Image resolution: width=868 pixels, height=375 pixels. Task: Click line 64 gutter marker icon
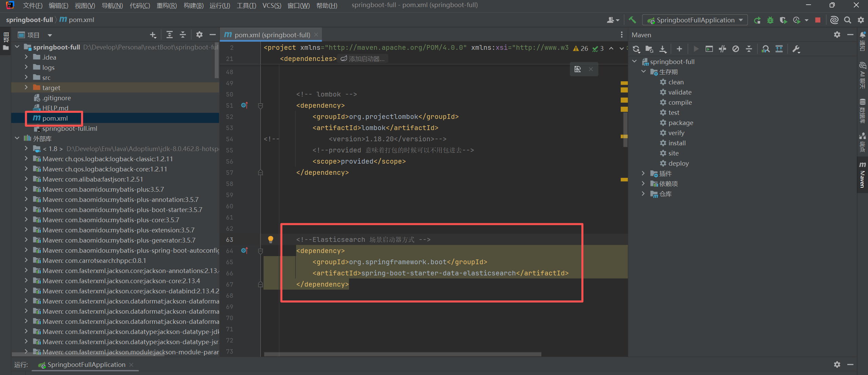click(x=245, y=251)
